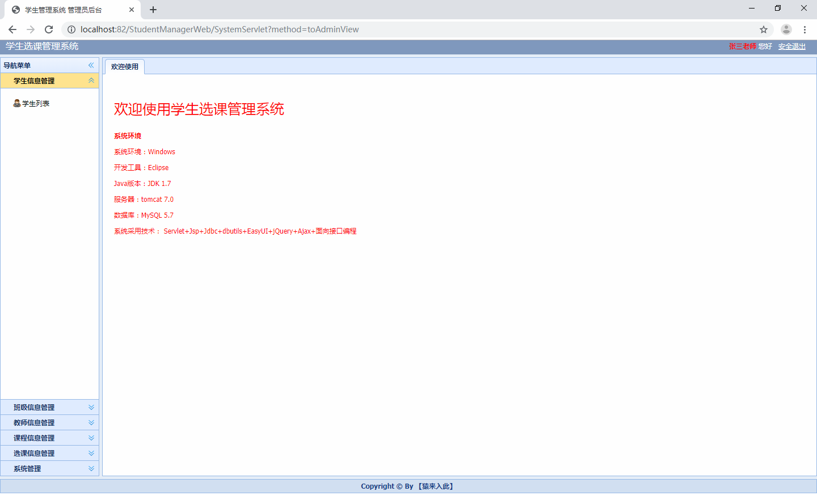Click the 服务器：tomcat 7.0 line

[x=144, y=200]
